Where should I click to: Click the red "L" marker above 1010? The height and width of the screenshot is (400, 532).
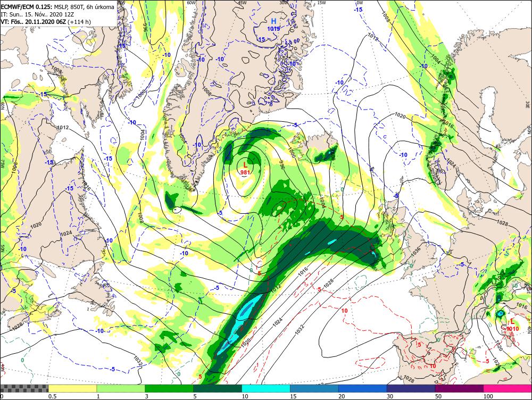tap(512, 322)
